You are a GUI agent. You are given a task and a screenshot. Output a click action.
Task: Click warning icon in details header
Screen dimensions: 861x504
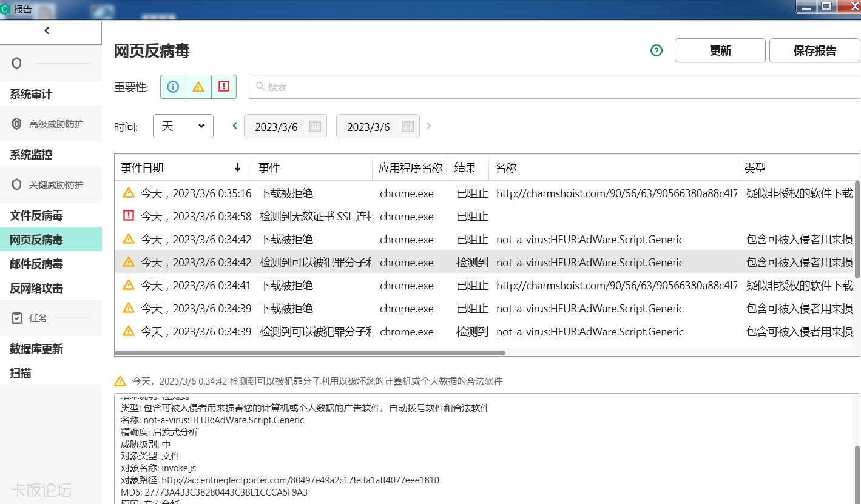click(120, 381)
